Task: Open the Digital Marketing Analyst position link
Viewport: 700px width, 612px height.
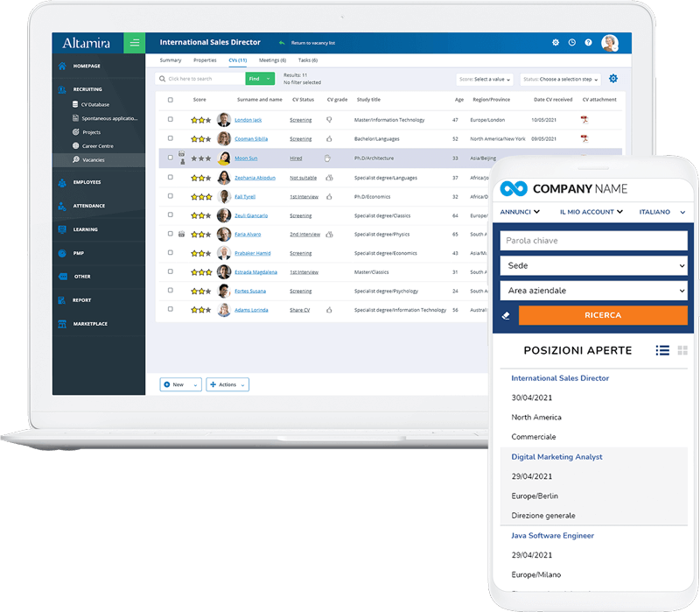Action: coord(556,456)
